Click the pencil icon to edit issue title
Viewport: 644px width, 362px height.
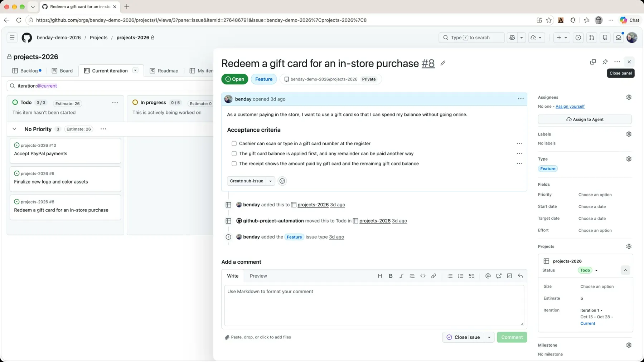click(443, 63)
